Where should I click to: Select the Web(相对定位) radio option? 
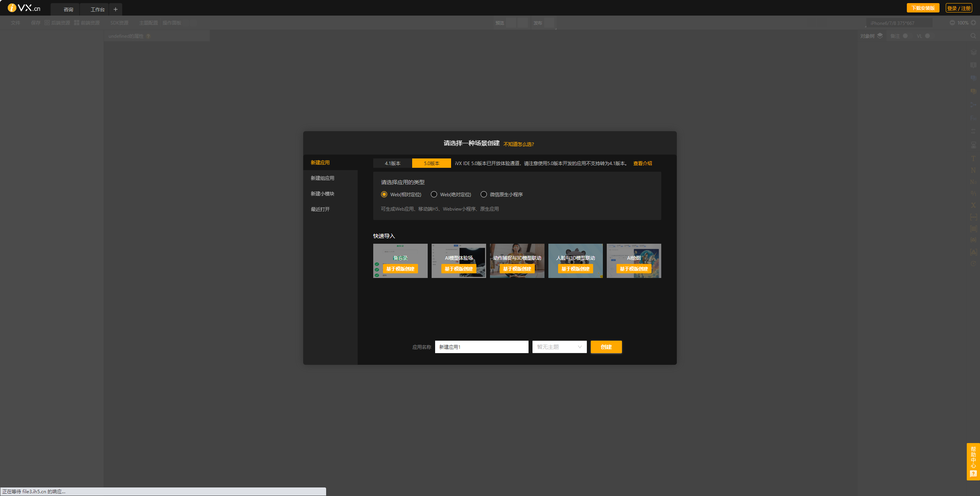tap(384, 194)
